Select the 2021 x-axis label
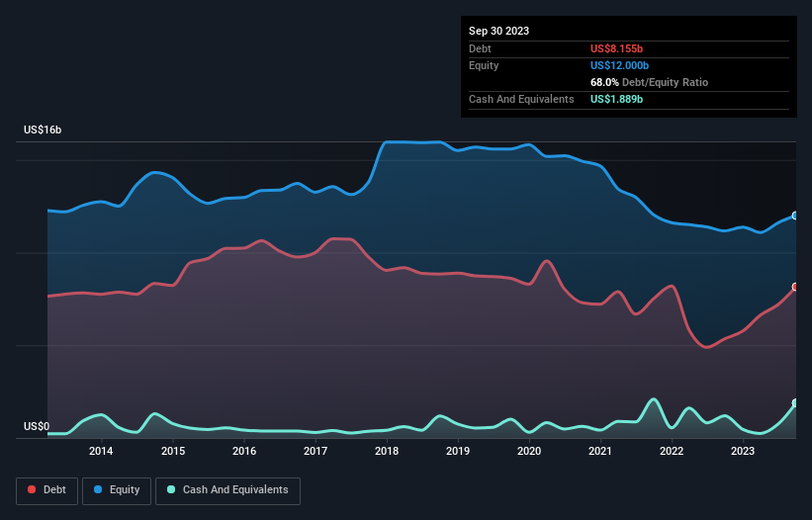This screenshot has width=812, height=520. pyautogui.click(x=600, y=451)
